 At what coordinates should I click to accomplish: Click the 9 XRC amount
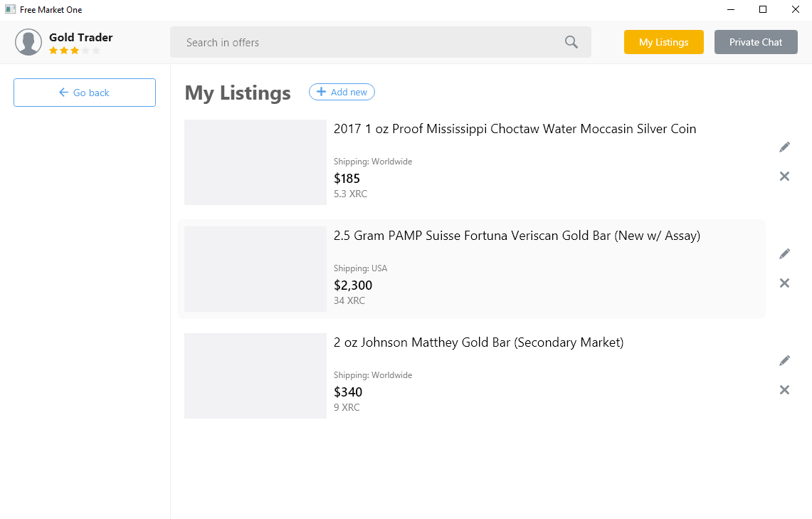[347, 407]
